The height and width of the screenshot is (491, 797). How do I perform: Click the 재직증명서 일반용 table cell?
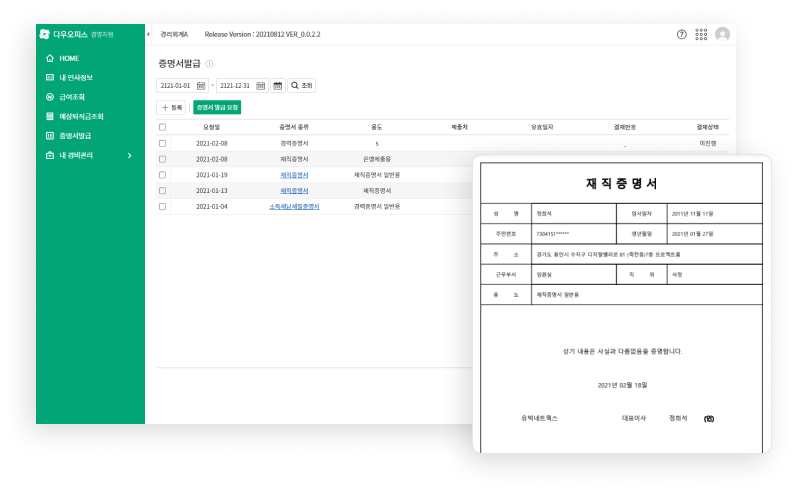(x=377, y=175)
